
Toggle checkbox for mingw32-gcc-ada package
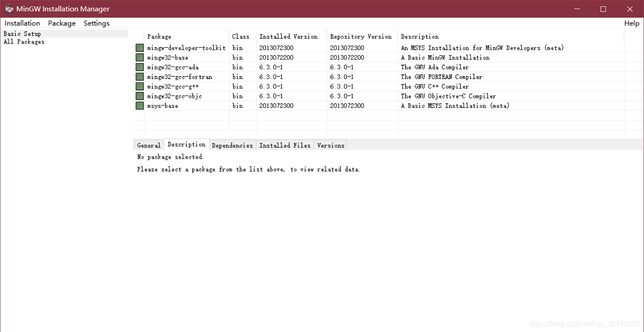pos(139,67)
